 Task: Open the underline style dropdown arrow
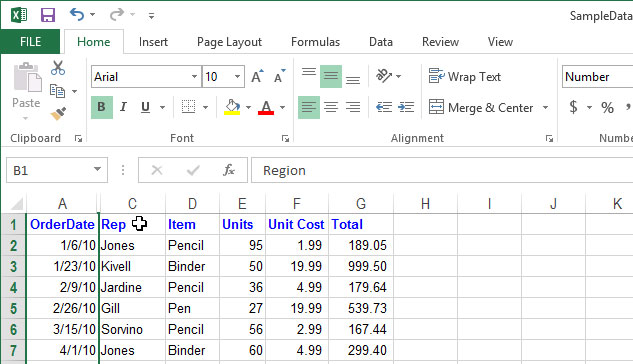tap(162, 107)
